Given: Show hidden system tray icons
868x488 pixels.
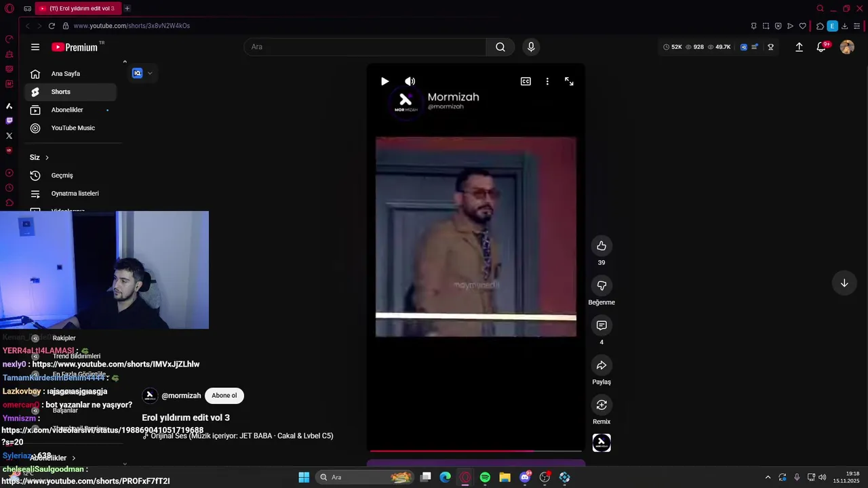Looking at the screenshot, I should coord(768,477).
